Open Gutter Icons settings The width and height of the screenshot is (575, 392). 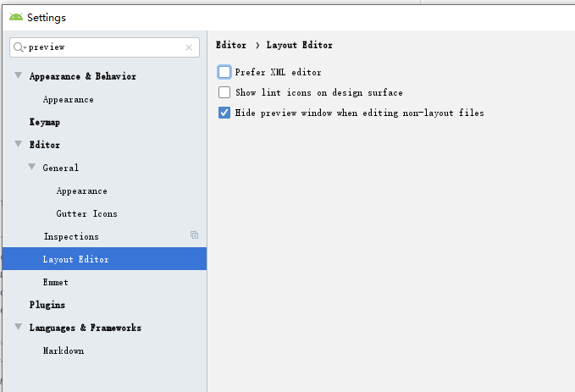point(87,213)
